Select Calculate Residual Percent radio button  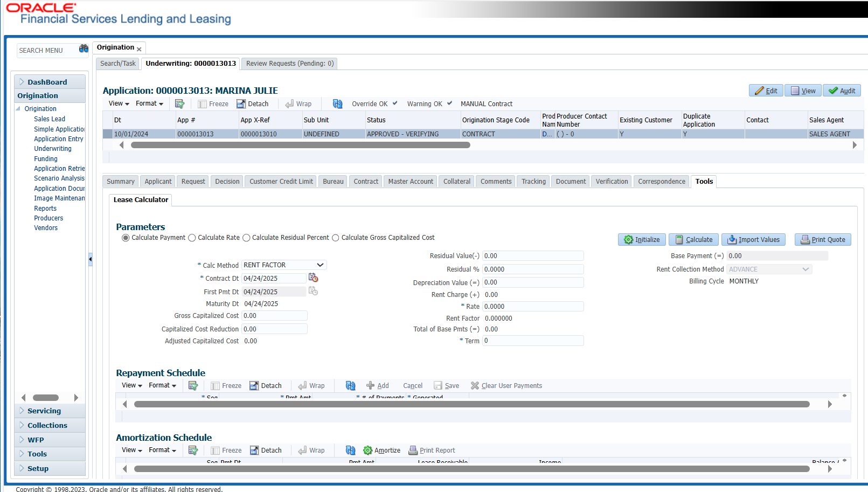point(246,238)
